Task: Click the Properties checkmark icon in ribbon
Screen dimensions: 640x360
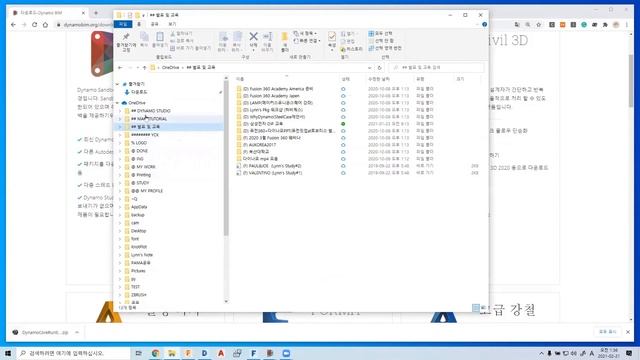Action: click(332, 37)
